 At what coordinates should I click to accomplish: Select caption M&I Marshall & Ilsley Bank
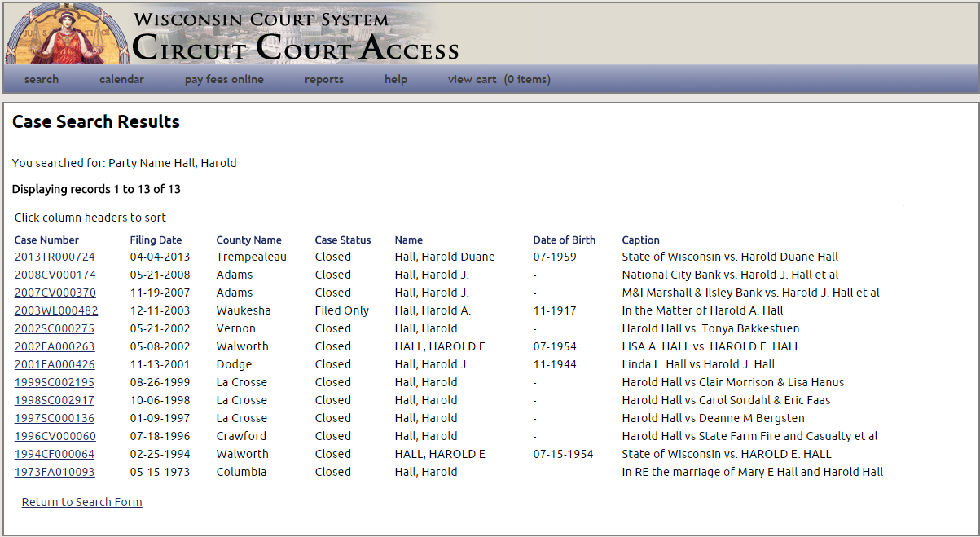751,293
